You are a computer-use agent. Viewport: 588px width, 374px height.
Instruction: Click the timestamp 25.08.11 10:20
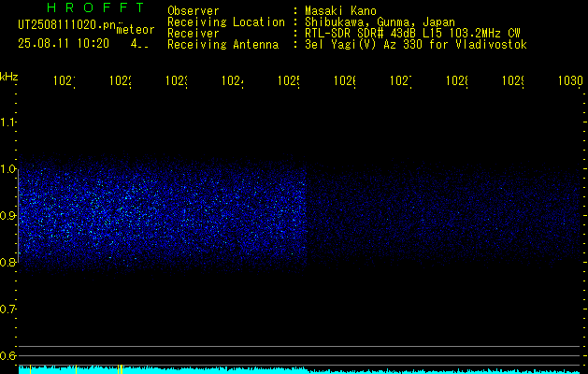pyautogui.click(x=64, y=44)
